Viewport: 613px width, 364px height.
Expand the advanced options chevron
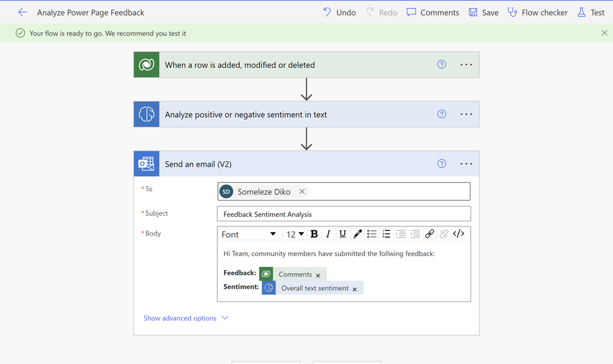coord(225,317)
